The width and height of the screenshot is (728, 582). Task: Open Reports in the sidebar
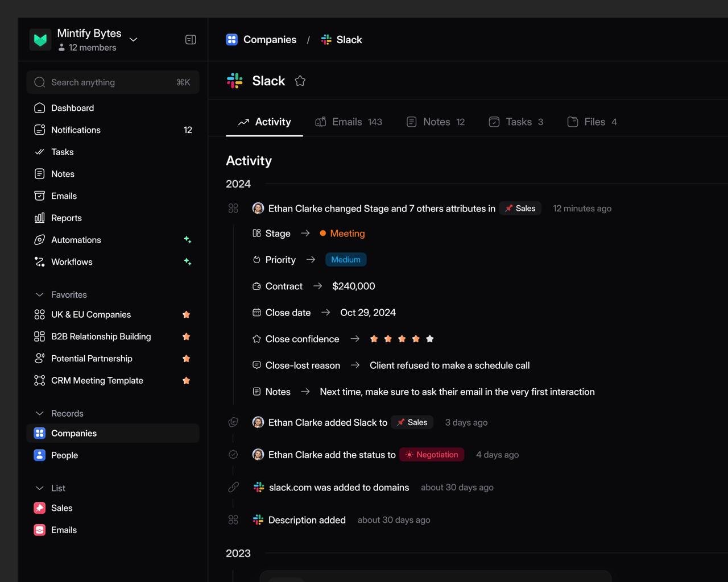pos(113,218)
